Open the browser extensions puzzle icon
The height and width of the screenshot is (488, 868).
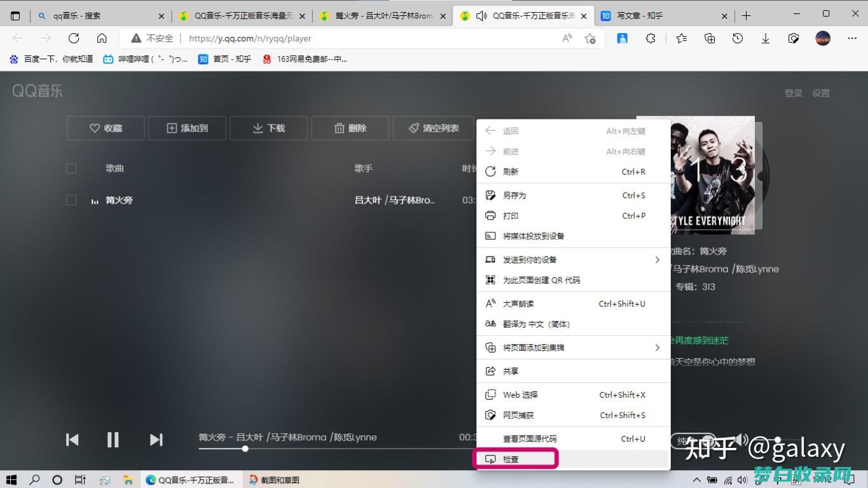point(651,38)
